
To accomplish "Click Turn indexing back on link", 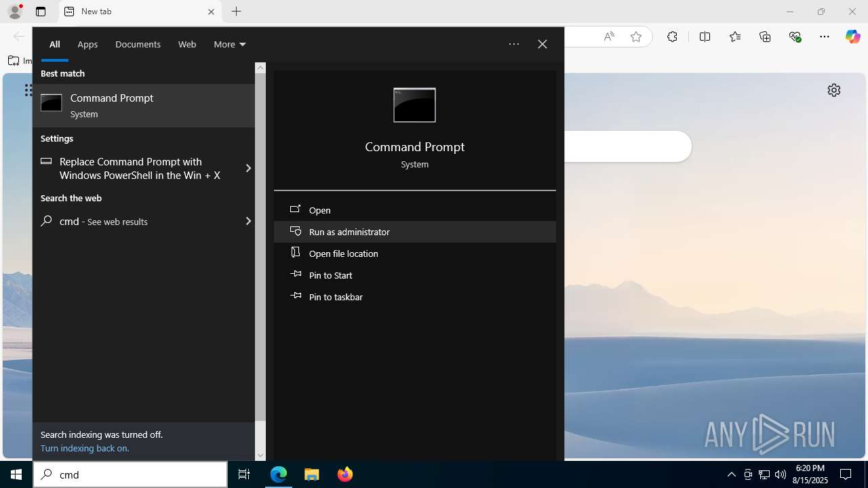I will point(85,448).
